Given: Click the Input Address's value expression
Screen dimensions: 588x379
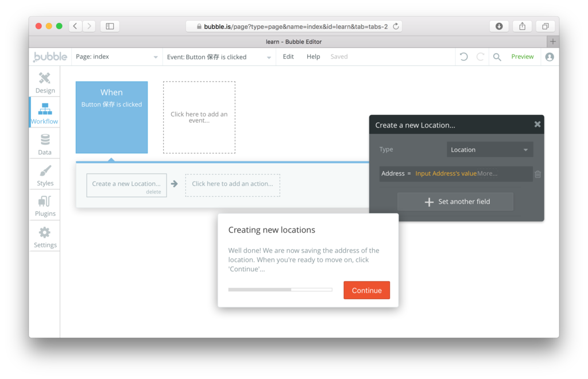Looking at the screenshot, I should click(x=446, y=173).
